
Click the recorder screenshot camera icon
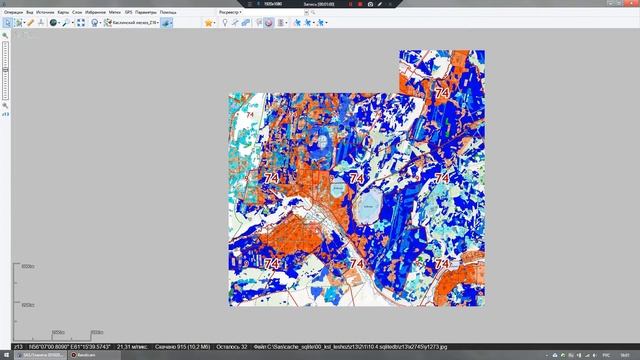(370, 4)
